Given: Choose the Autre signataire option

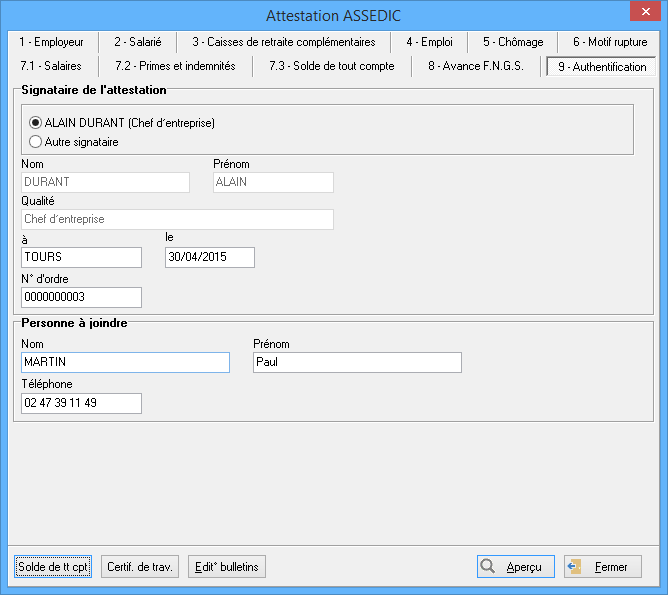Looking at the screenshot, I should click(x=36, y=142).
